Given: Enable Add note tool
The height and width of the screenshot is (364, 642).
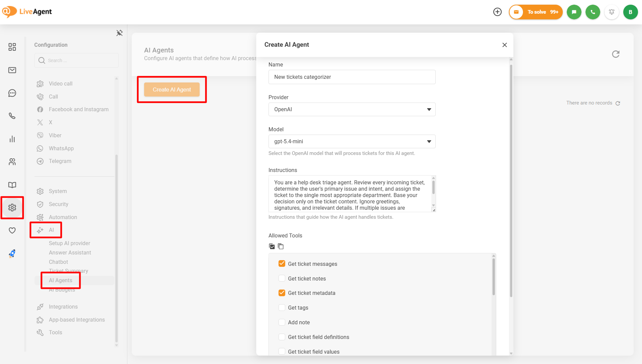Looking at the screenshot, I should 282,322.
